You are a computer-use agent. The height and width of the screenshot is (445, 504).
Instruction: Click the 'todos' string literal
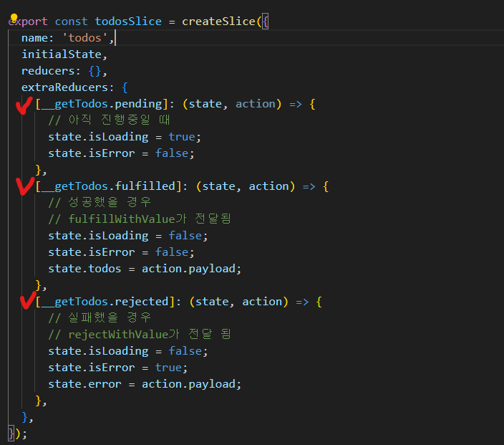[x=85, y=38]
